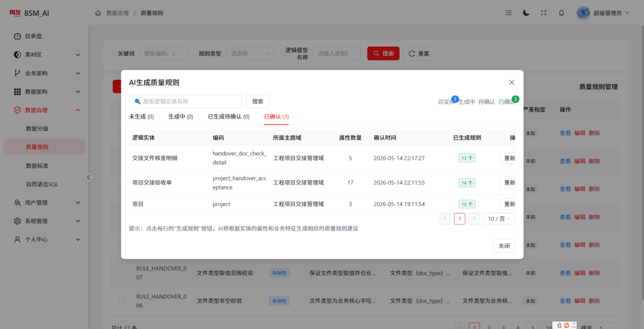Expand the 业务架构 menu chevron
The height and width of the screenshot is (329, 644).
click(78, 73)
